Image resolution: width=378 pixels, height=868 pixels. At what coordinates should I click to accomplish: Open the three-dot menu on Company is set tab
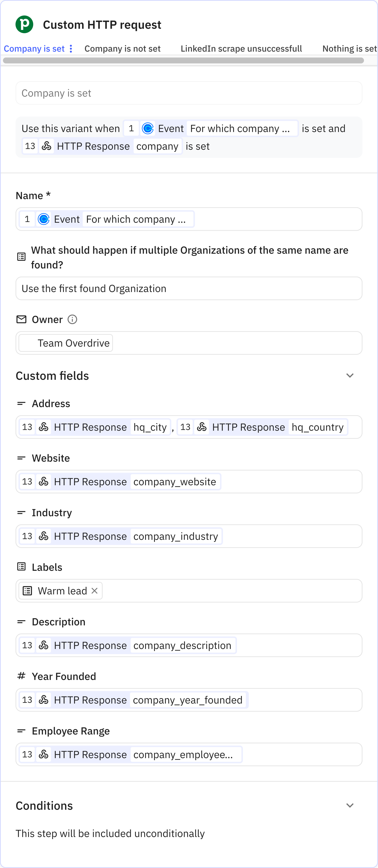pos(71,48)
